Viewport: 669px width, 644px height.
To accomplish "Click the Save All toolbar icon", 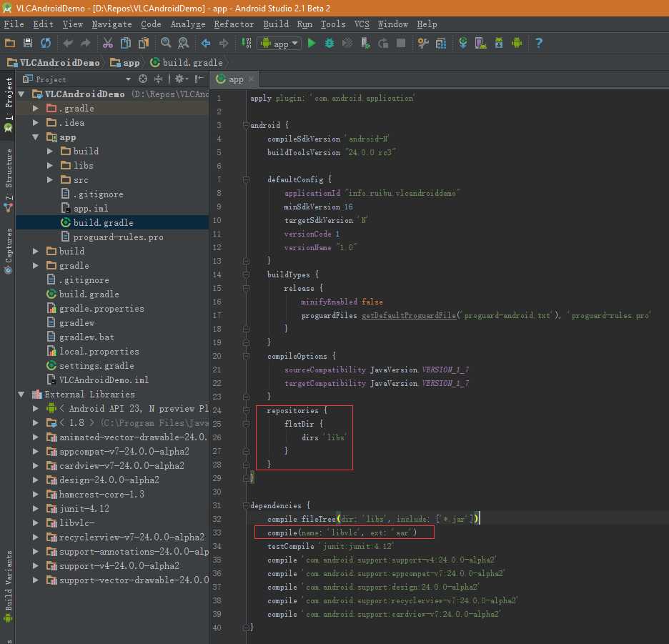I will click(28, 43).
